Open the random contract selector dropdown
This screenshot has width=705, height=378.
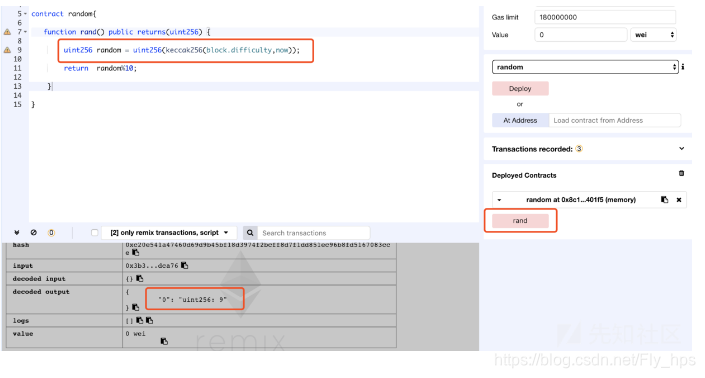point(585,67)
